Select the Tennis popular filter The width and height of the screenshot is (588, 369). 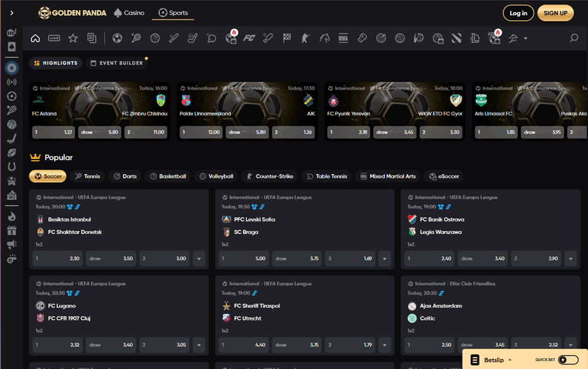[x=87, y=176]
